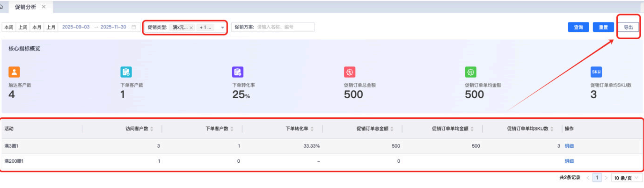Sort by 下单转化率 column
The height and width of the screenshot is (188, 644).
tap(312, 129)
